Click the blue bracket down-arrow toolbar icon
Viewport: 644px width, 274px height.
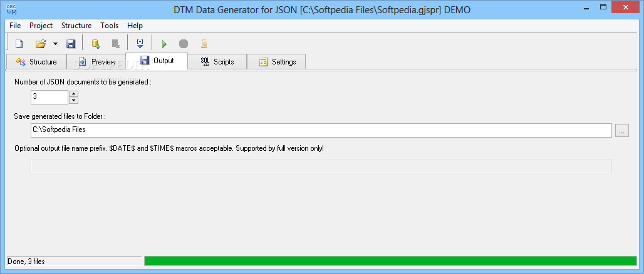(140, 44)
